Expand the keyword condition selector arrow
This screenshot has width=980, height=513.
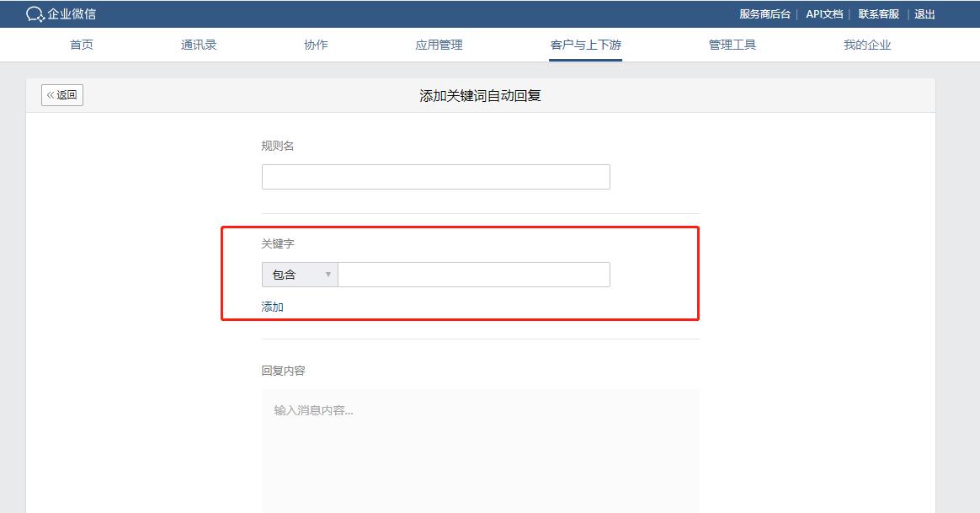tap(328, 274)
